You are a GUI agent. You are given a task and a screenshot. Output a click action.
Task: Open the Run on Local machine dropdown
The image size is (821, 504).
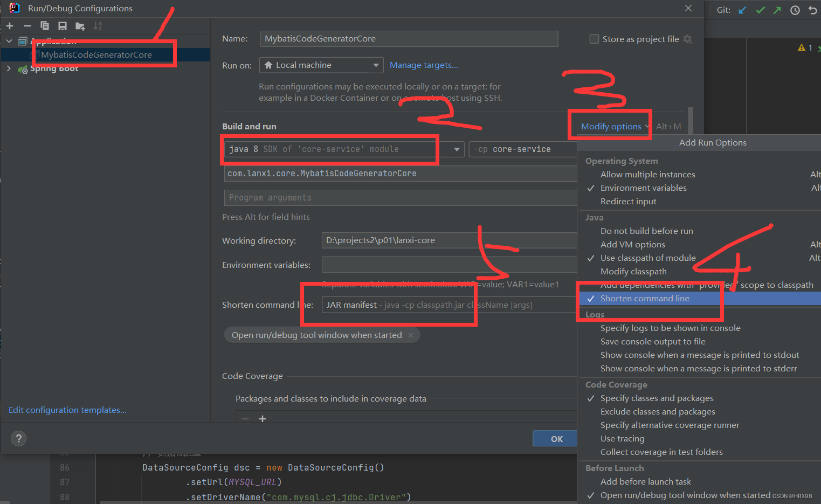[x=321, y=65]
